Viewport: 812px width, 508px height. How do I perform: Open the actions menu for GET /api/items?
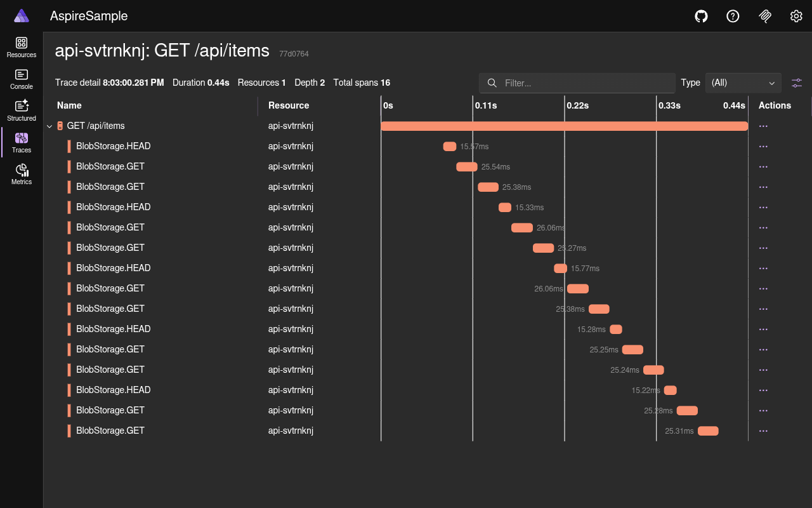click(x=763, y=126)
